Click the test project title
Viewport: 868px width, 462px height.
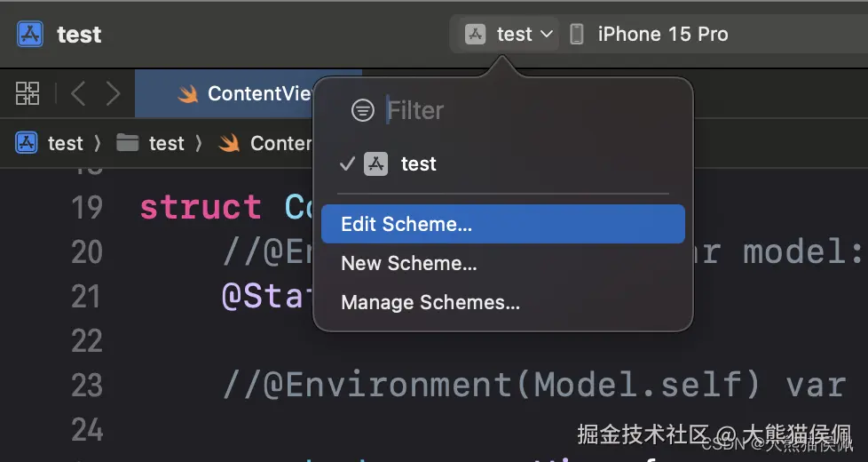pos(79,35)
